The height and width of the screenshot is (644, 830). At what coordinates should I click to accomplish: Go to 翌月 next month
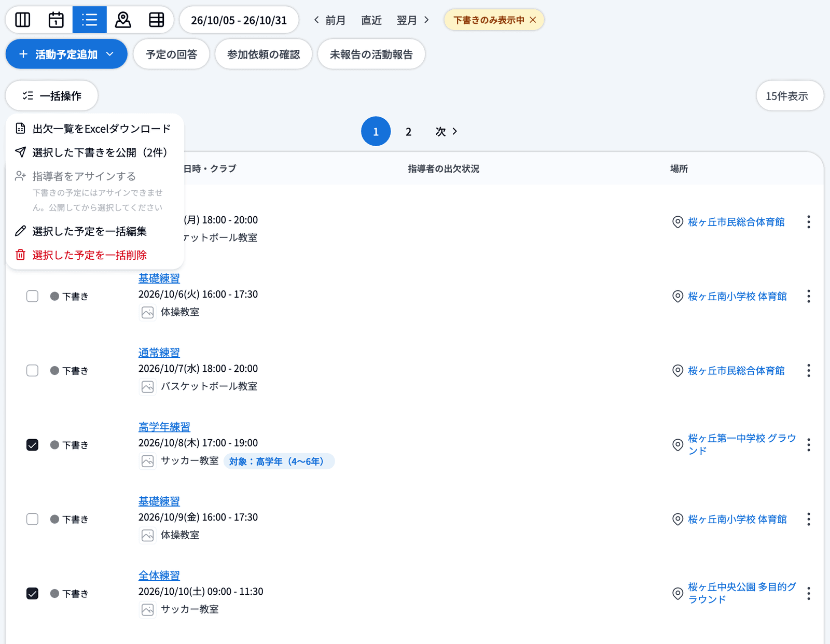(x=413, y=20)
